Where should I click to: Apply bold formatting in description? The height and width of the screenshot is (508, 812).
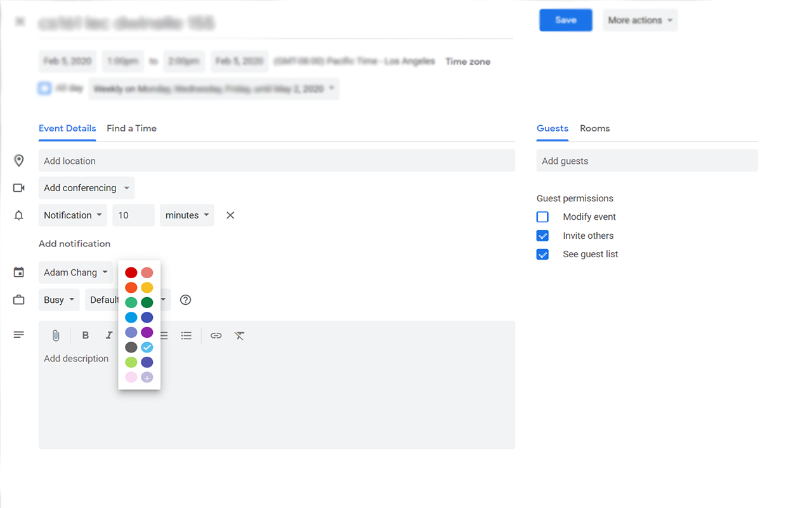click(86, 335)
